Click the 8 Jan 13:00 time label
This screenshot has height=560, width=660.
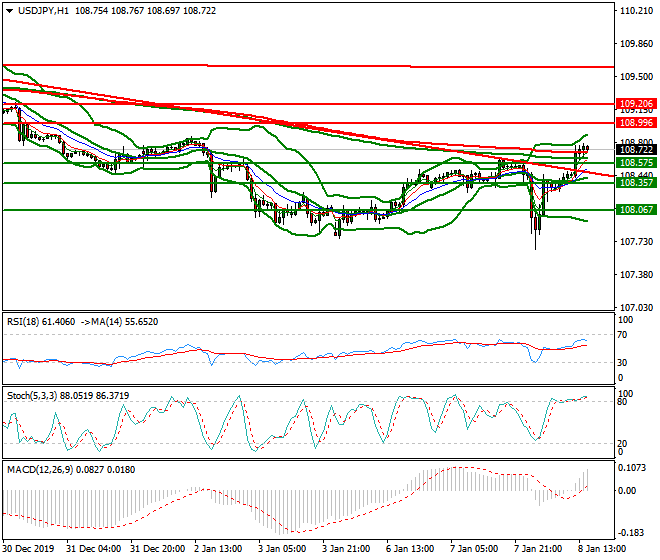coord(602,549)
